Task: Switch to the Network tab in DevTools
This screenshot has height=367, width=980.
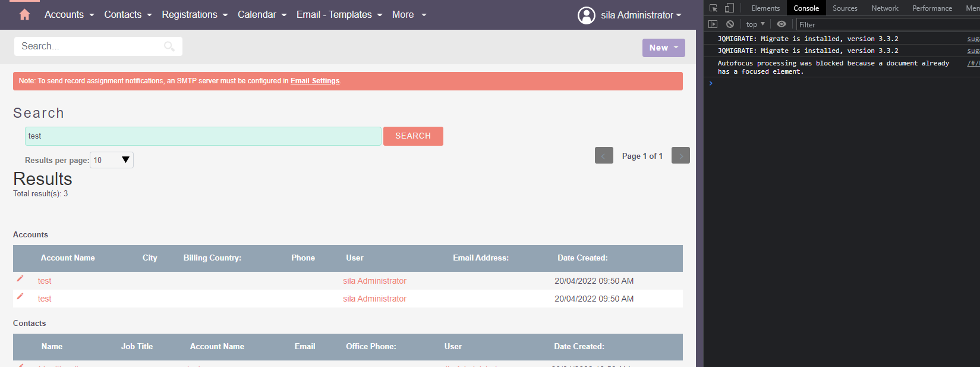Action: tap(884, 8)
